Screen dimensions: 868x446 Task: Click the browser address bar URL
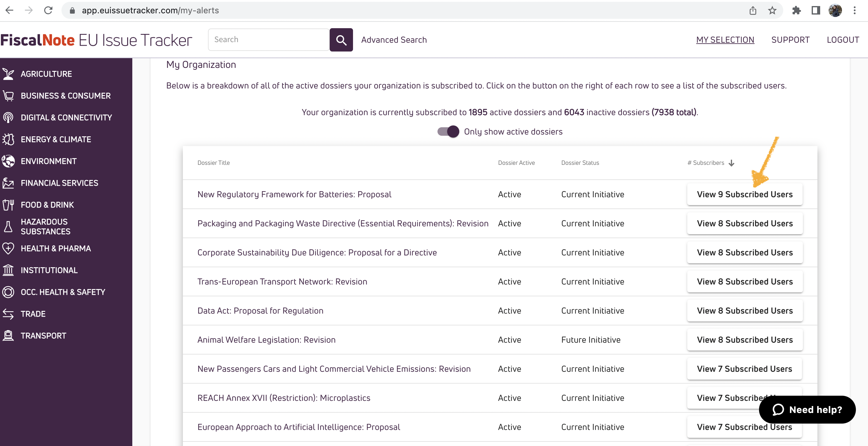(x=150, y=10)
